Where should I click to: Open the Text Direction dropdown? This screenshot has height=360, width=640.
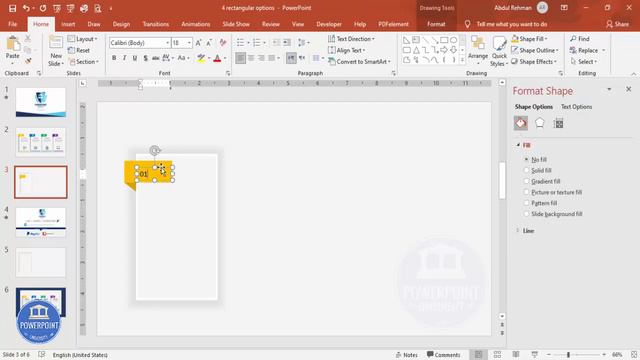(x=351, y=39)
